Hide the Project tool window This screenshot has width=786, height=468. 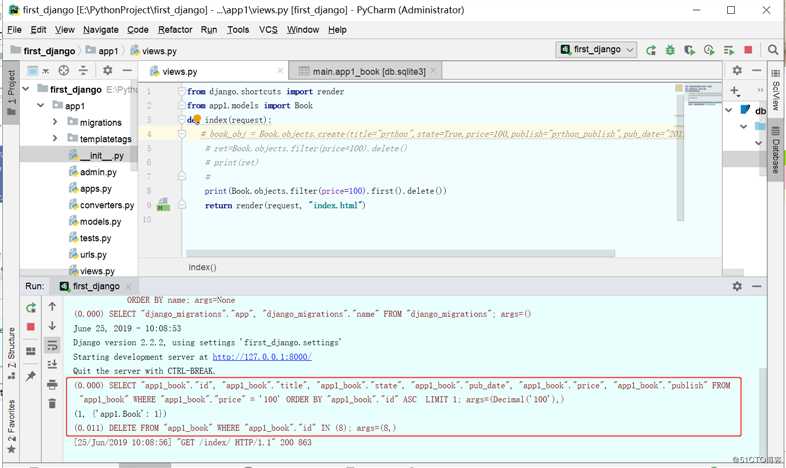(127, 71)
